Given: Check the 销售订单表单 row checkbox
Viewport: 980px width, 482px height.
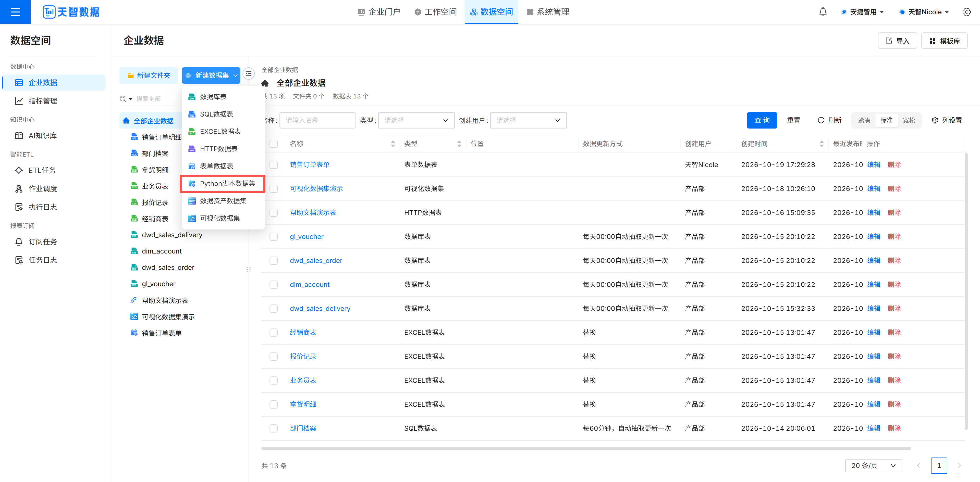Looking at the screenshot, I should tap(274, 164).
